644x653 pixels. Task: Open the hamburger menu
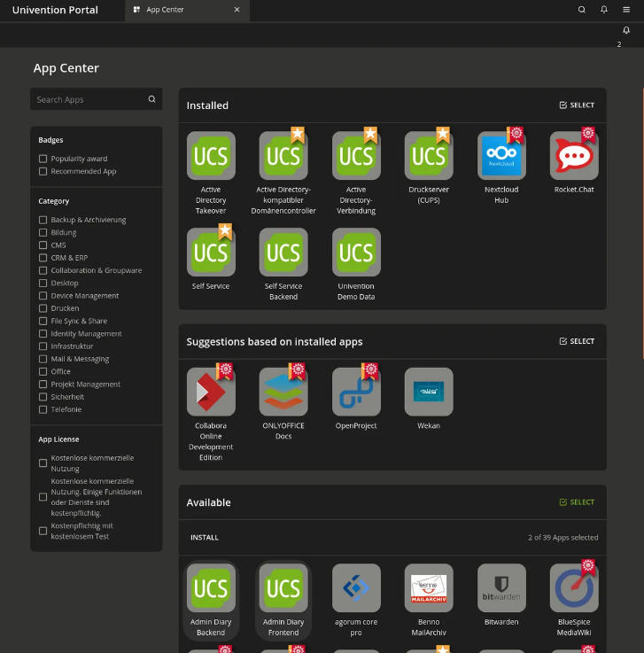[x=625, y=10]
